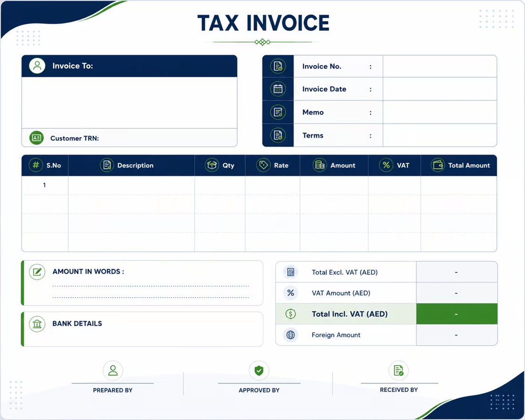This screenshot has height=420, width=525.
Task: Click the signature line above Prepared By
Action: pos(113,383)
